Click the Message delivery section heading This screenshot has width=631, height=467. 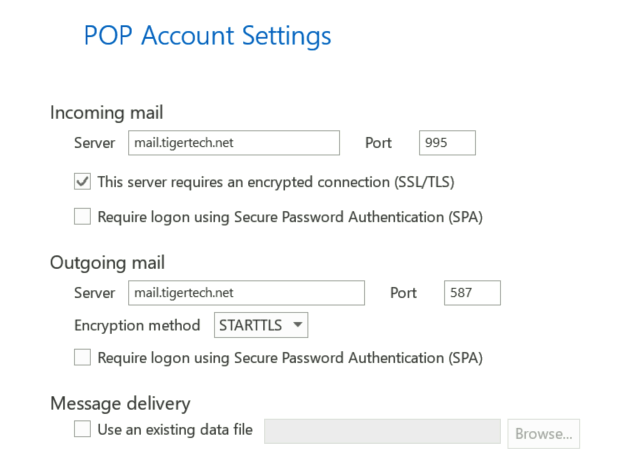click(x=119, y=403)
